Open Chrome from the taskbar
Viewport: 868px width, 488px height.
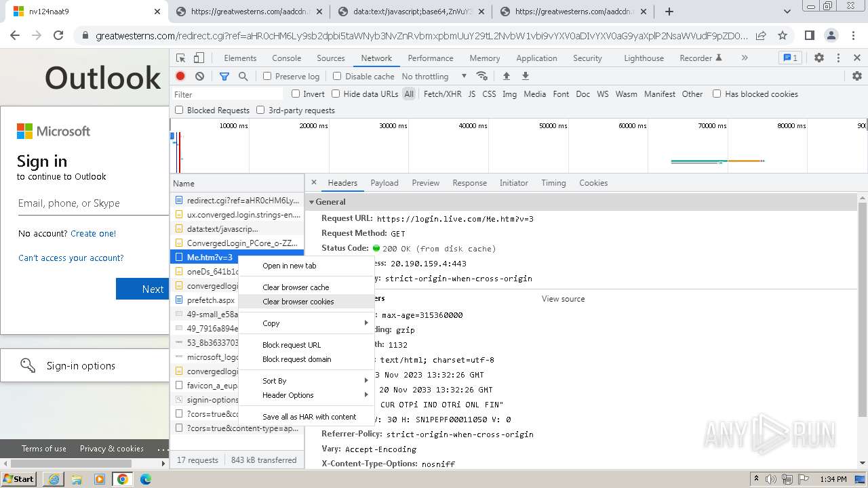click(122, 479)
